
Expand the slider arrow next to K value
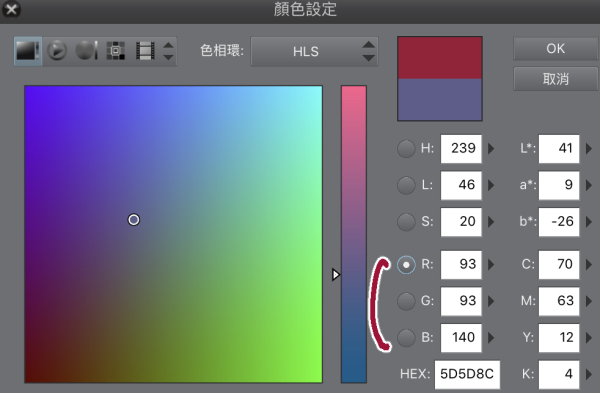[x=589, y=374]
